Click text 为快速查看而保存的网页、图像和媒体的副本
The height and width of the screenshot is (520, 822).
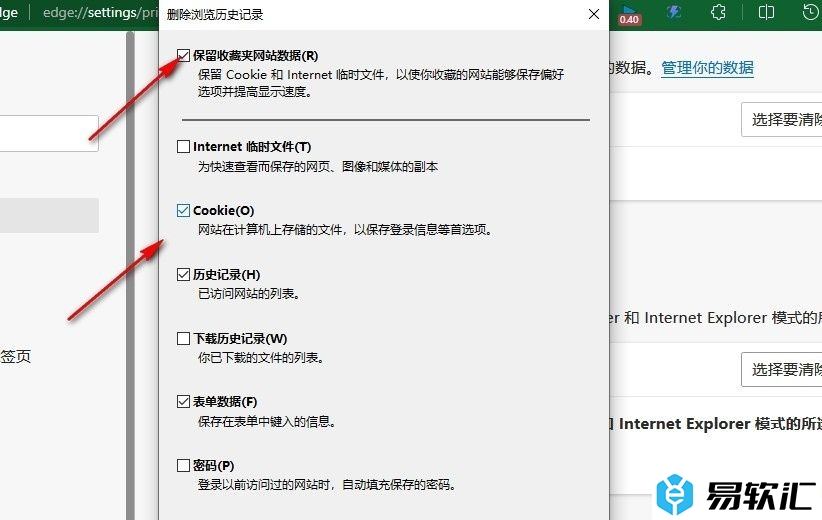318,167
